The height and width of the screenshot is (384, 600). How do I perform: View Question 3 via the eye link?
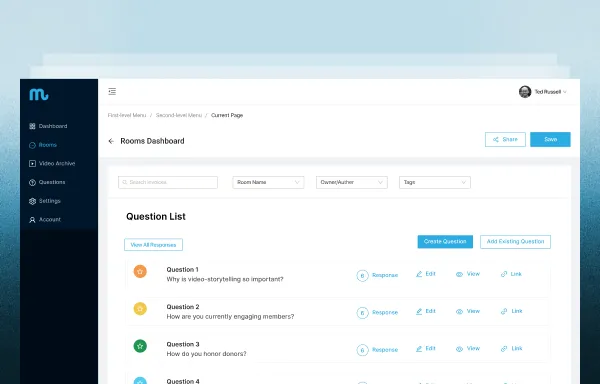coord(468,348)
